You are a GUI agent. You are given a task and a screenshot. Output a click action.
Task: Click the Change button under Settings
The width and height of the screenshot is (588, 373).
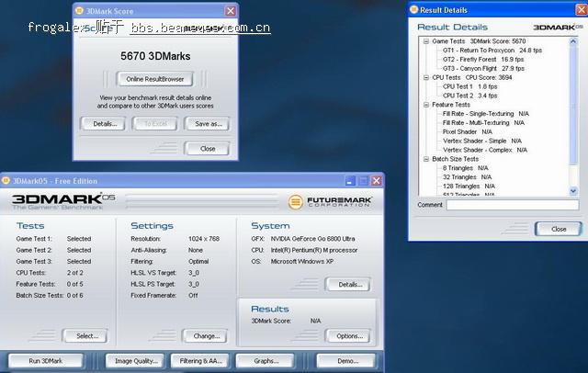click(x=205, y=336)
